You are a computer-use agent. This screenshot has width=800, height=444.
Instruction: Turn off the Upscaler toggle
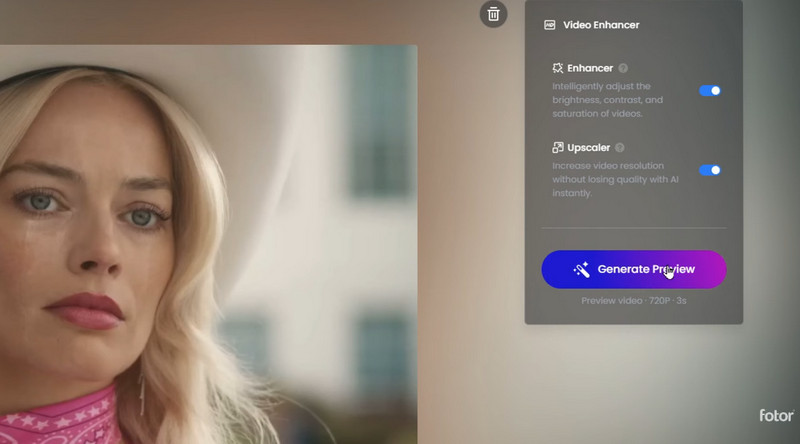(x=710, y=170)
